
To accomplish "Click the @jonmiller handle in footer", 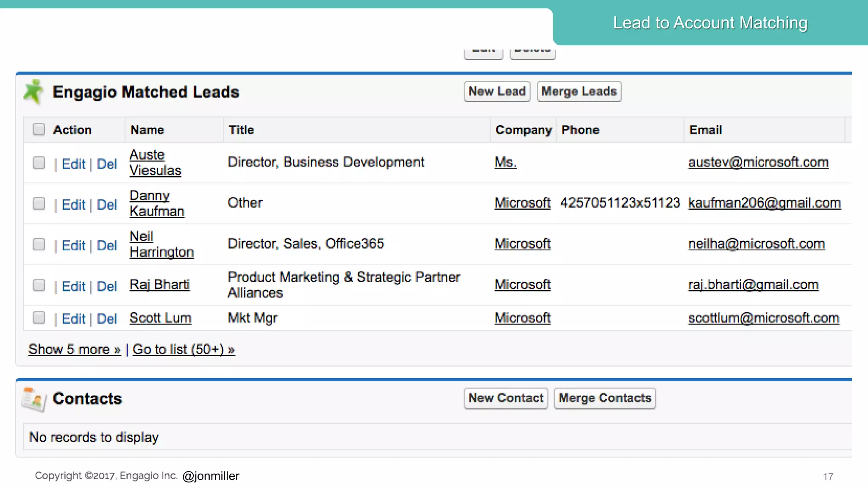I will pyautogui.click(x=211, y=476).
